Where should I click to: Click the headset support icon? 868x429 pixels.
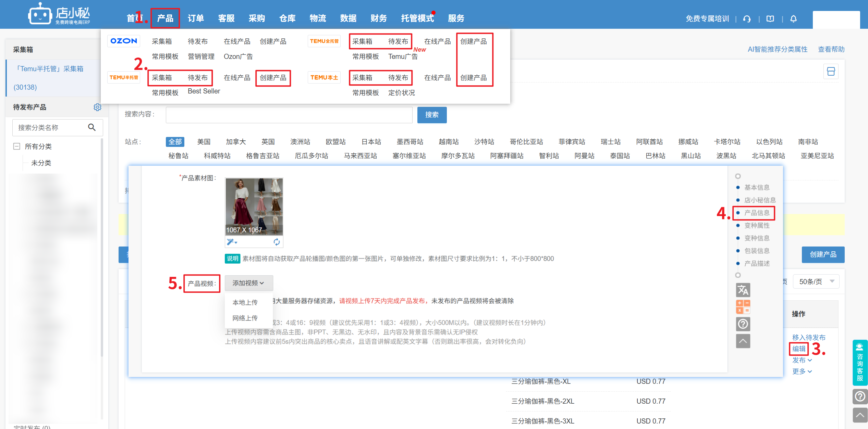(747, 19)
